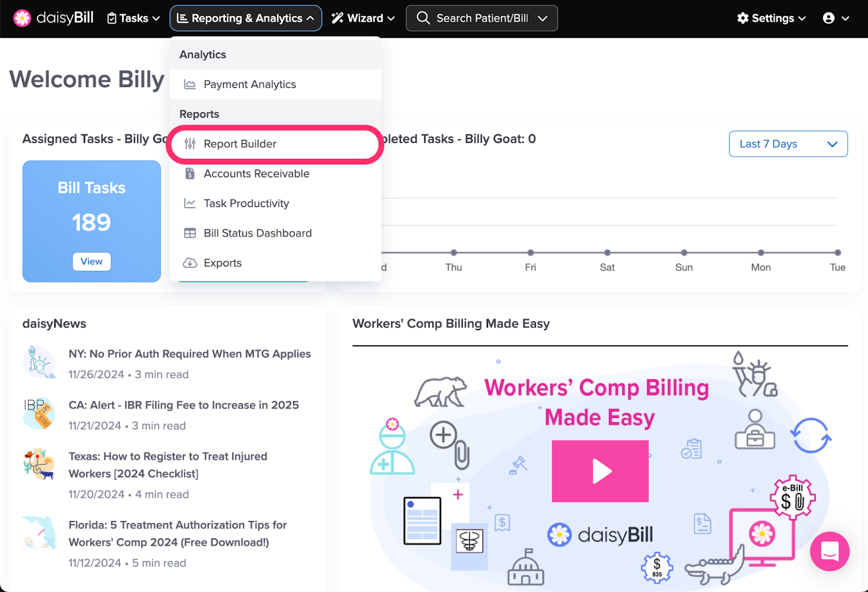Click the Exports cloud download icon
Screen dimensions: 868x592
click(x=190, y=263)
